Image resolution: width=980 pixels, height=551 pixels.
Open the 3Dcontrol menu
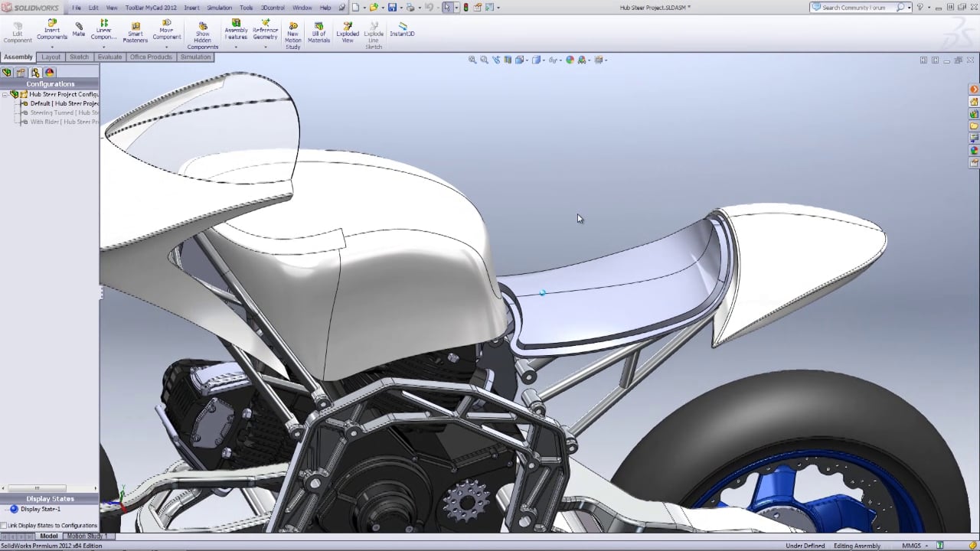tap(273, 8)
